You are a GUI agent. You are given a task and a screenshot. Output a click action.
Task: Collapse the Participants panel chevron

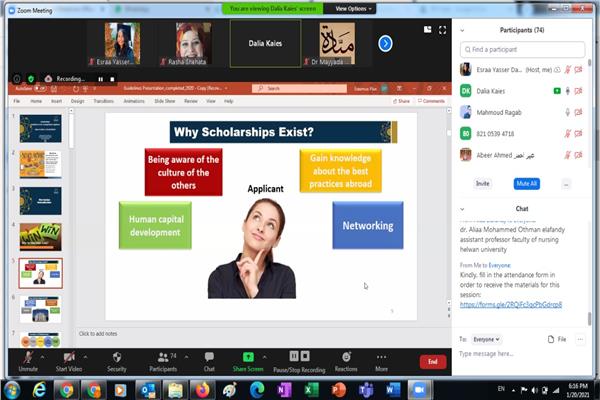tap(465, 29)
